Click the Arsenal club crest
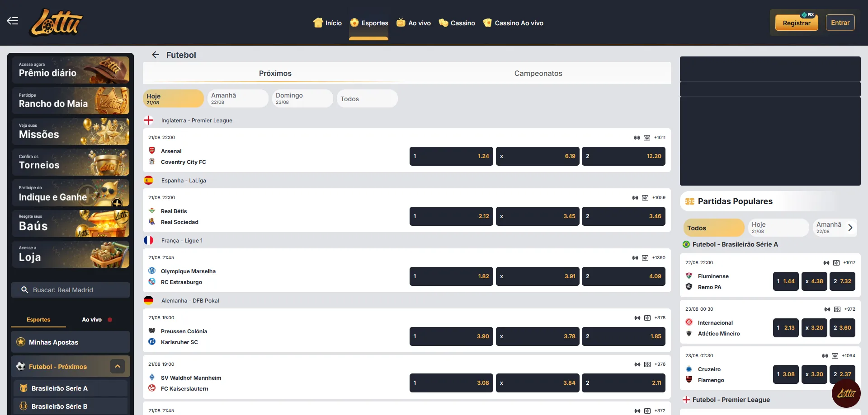868x415 pixels. pos(152,151)
